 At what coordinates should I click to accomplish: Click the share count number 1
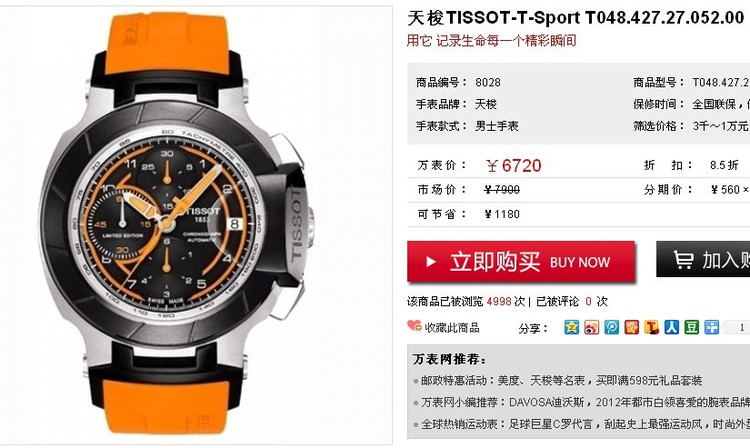(x=742, y=328)
